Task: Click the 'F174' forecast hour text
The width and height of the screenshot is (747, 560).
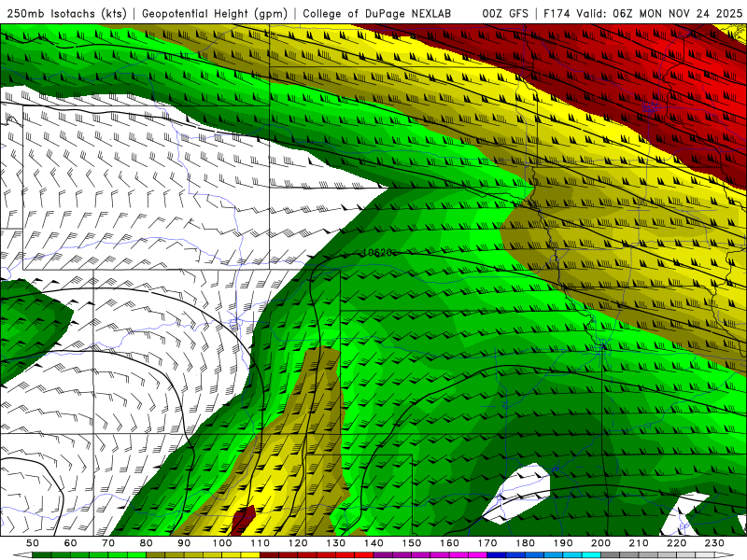Action: coord(557,14)
